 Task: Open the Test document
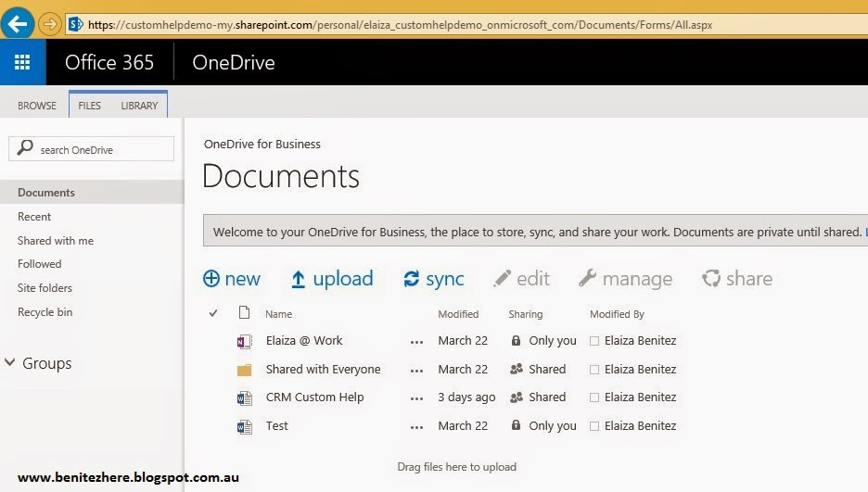pyautogui.click(x=276, y=425)
